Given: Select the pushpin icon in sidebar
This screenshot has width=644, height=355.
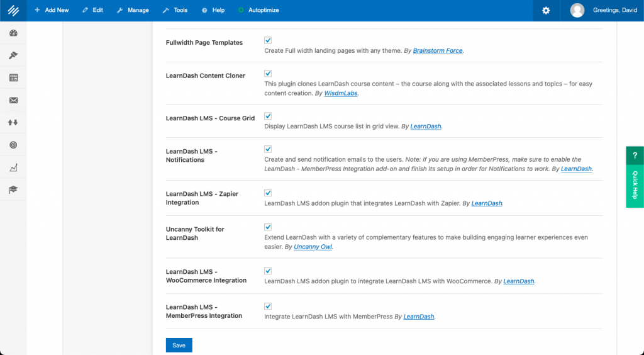Looking at the screenshot, I should coord(13,55).
